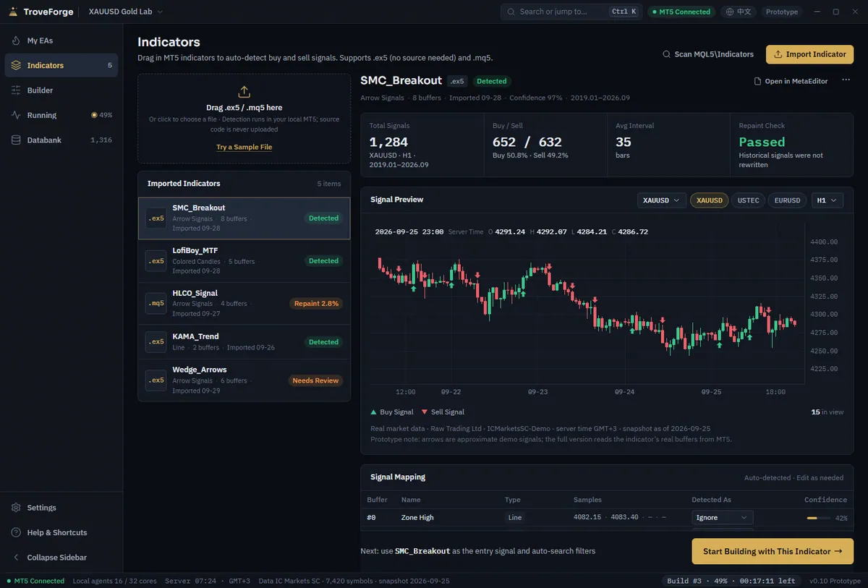Click the Open in MetaEditor document icon
This screenshot has width=868, height=588.
tap(757, 81)
